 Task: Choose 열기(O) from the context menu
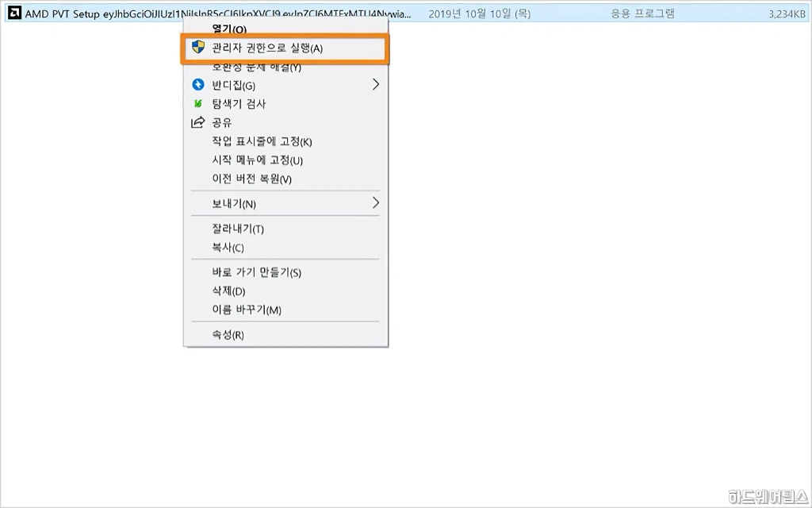pyautogui.click(x=229, y=29)
